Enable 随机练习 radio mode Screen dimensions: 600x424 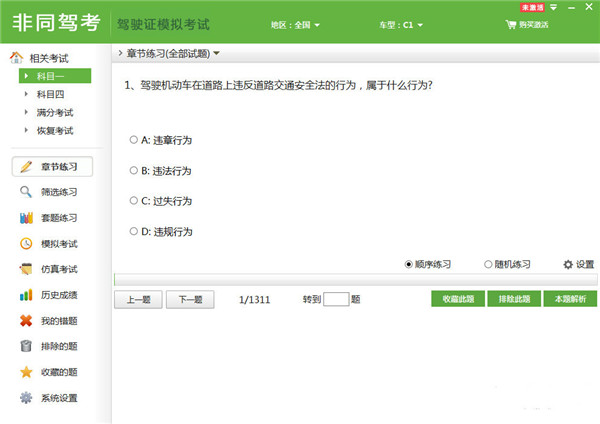[x=488, y=264]
